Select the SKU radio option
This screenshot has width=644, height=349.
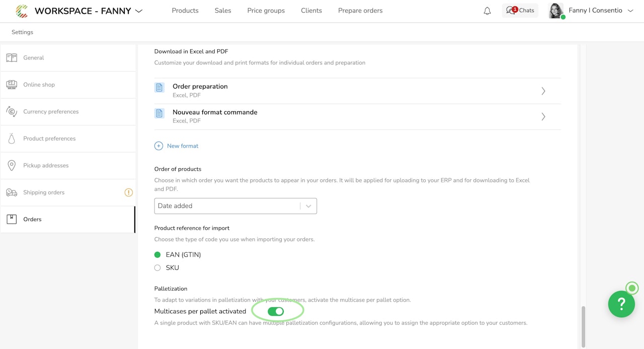[157, 268]
